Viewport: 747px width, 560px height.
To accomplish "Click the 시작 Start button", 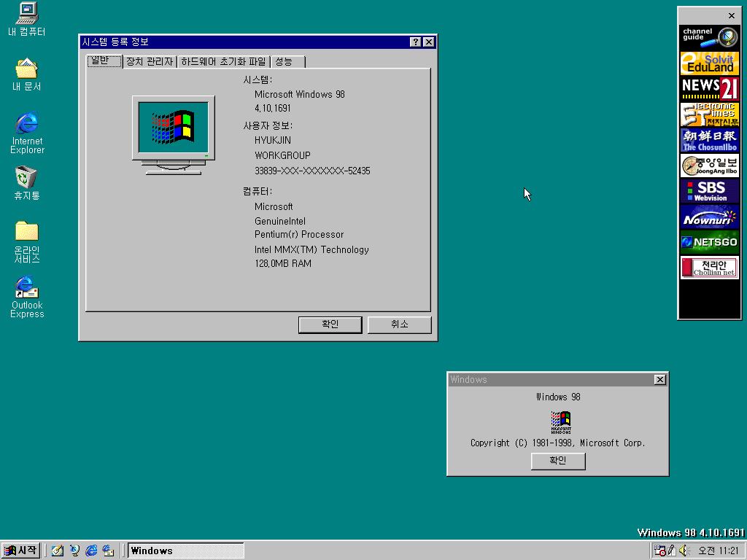I will pyautogui.click(x=20, y=551).
